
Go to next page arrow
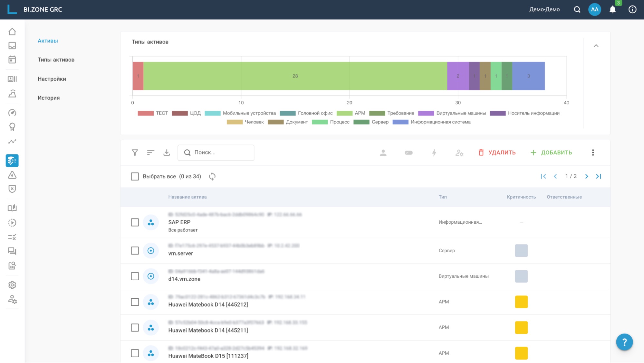[587, 176]
